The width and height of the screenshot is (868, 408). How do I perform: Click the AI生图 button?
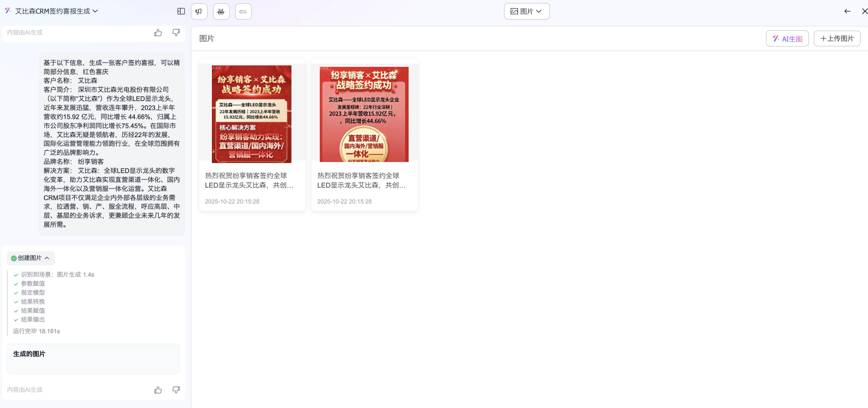pyautogui.click(x=787, y=39)
